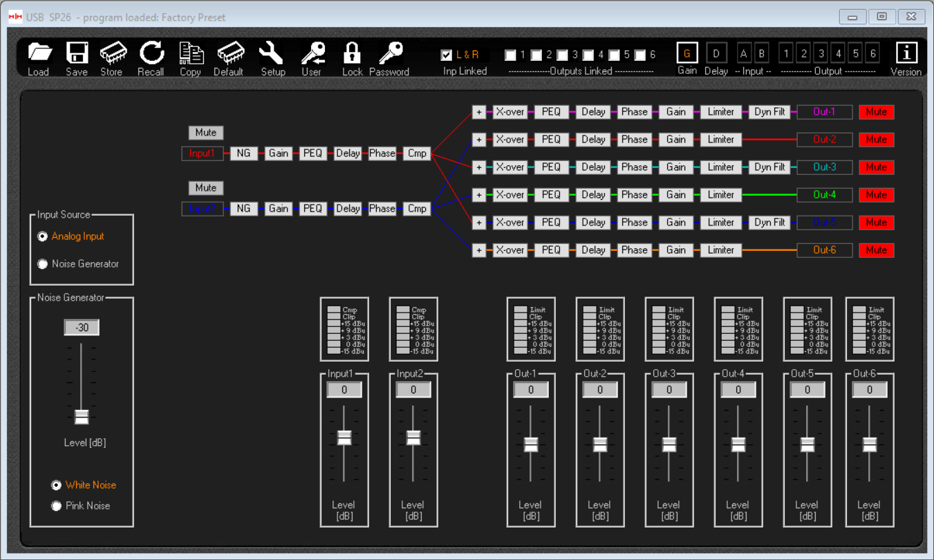Click the Copy documents icon
The height and width of the screenshot is (560, 934).
click(190, 53)
